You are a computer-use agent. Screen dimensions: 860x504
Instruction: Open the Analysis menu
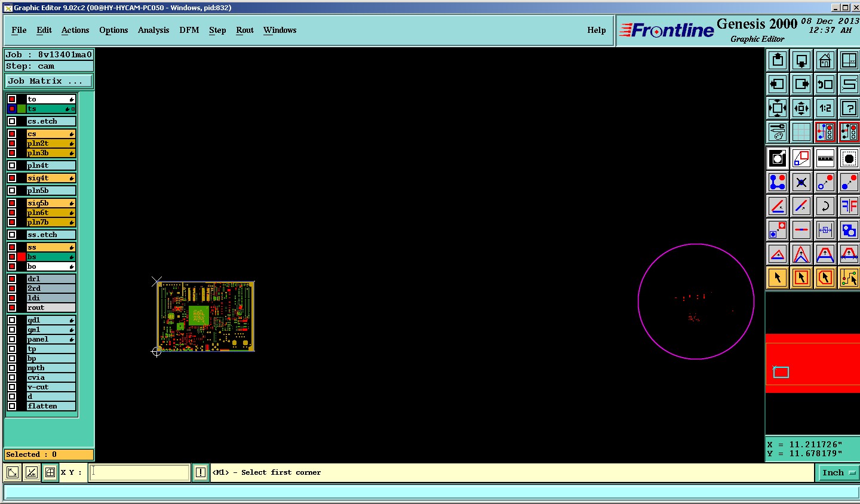point(153,30)
